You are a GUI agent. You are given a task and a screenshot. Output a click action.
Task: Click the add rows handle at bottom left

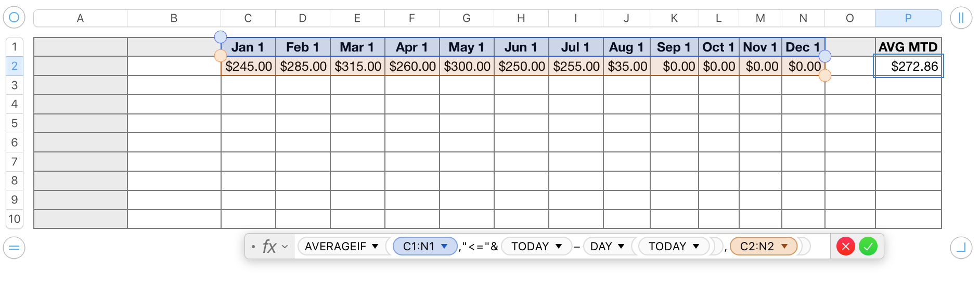point(14,247)
